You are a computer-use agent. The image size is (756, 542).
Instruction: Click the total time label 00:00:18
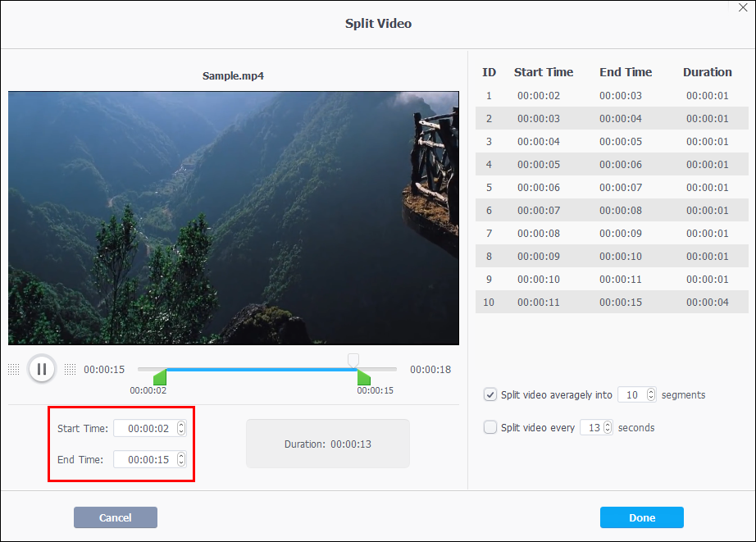[430, 369]
